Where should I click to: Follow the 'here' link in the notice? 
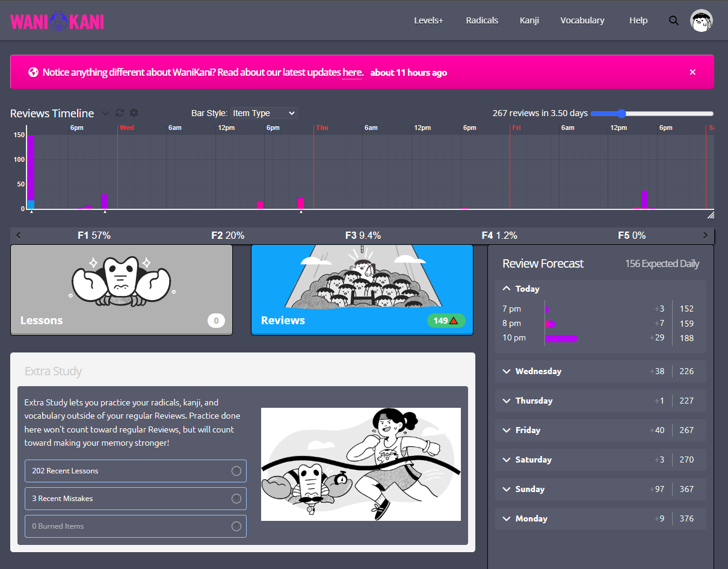[x=352, y=73]
